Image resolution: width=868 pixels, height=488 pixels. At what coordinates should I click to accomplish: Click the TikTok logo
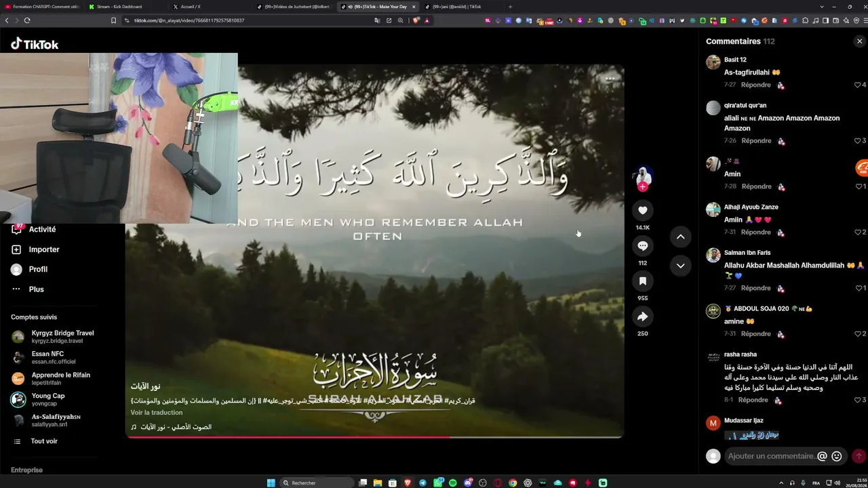pos(35,44)
